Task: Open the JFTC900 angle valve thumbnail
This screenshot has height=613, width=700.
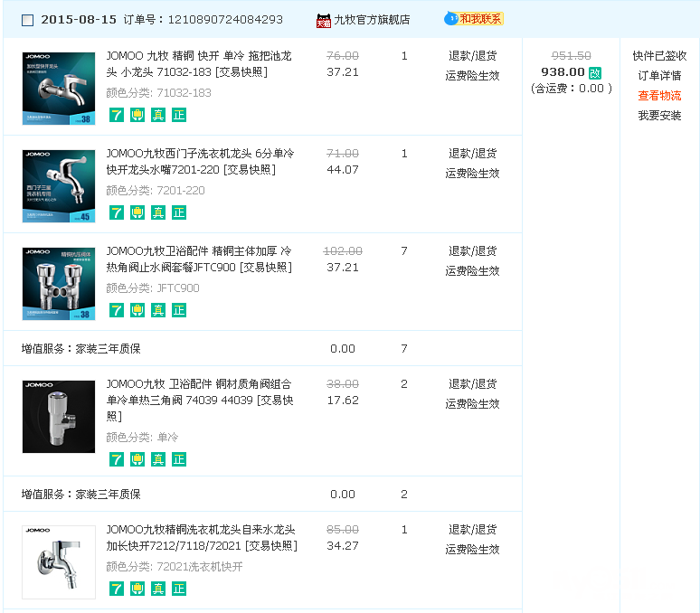Action: point(59,284)
